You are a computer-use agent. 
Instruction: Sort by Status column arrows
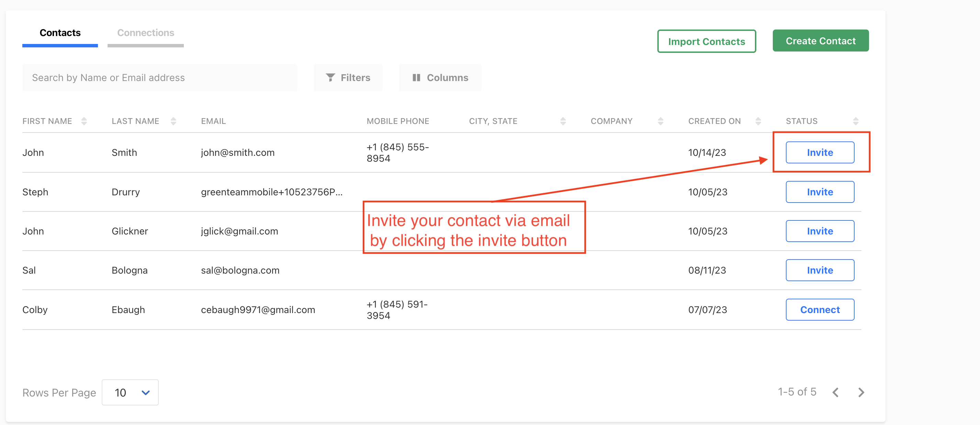click(x=856, y=121)
